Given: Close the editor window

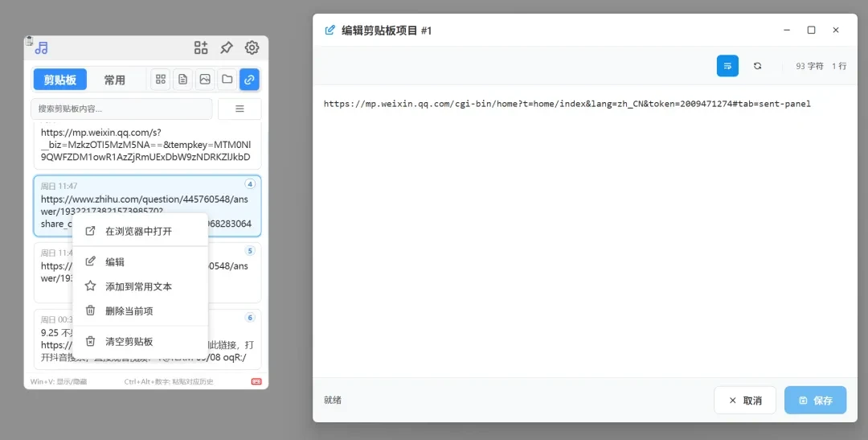Looking at the screenshot, I should pyautogui.click(x=836, y=30).
